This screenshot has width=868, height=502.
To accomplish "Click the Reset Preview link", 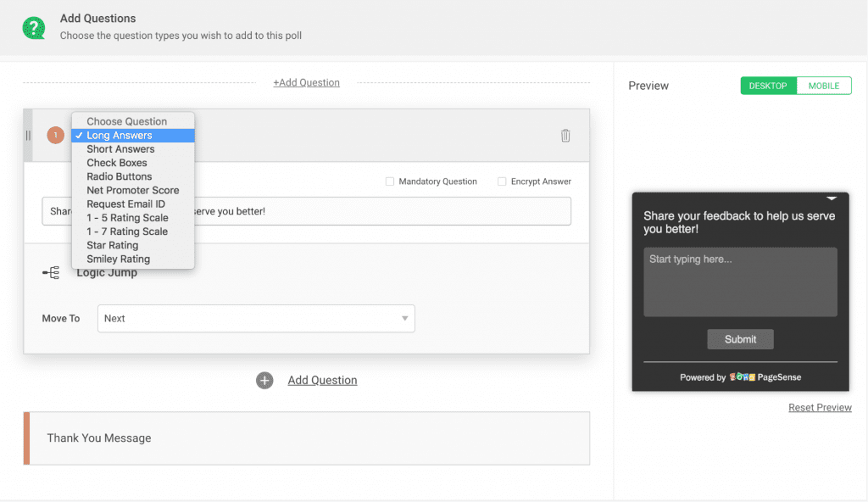I will point(820,407).
